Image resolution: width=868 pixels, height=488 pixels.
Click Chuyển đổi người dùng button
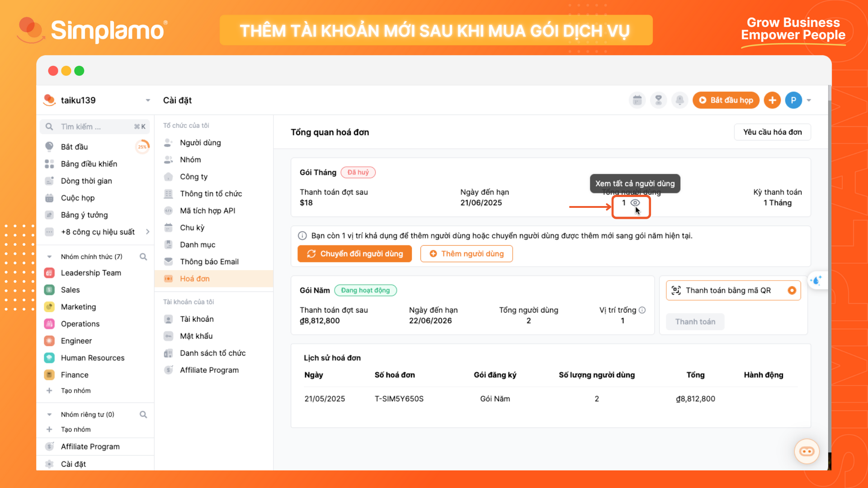tap(354, 253)
